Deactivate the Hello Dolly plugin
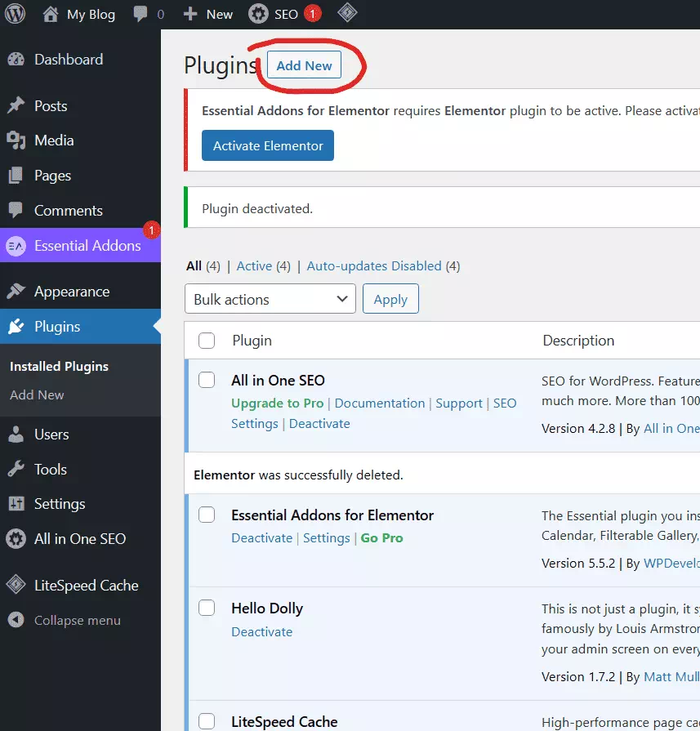700x731 pixels. click(262, 631)
